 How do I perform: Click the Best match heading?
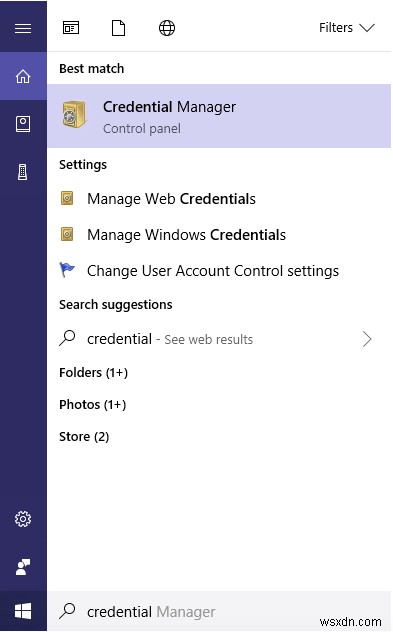tap(91, 69)
